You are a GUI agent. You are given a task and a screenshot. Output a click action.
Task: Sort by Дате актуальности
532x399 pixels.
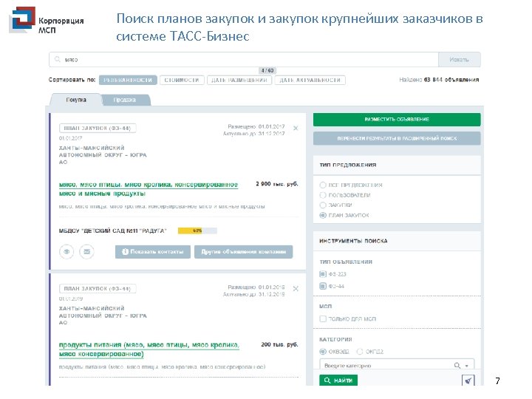pyautogui.click(x=310, y=80)
